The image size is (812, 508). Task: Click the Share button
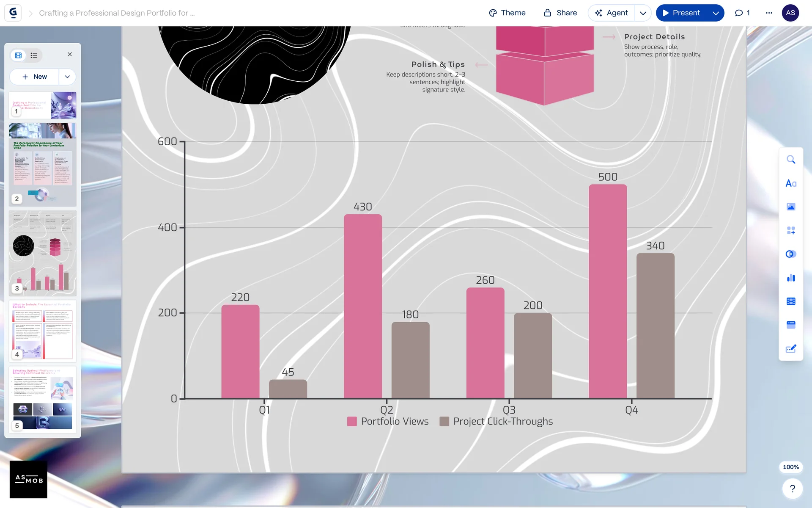(x=560, y=13)
